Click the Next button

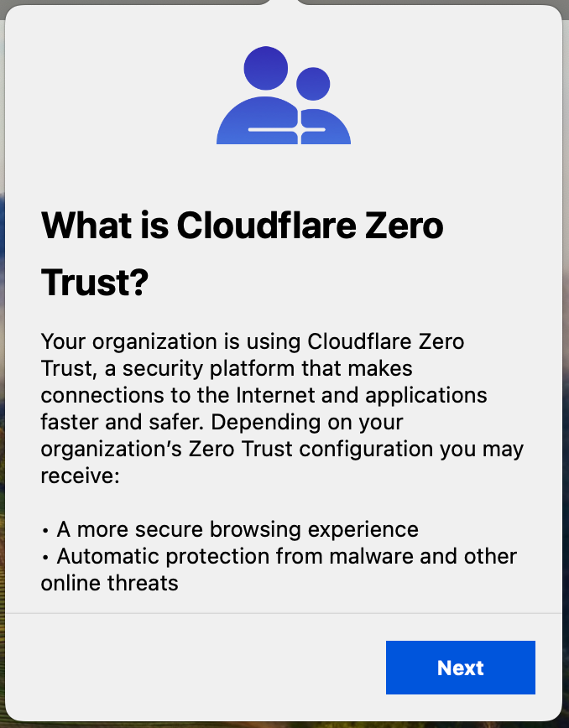(x=460, y=668)
